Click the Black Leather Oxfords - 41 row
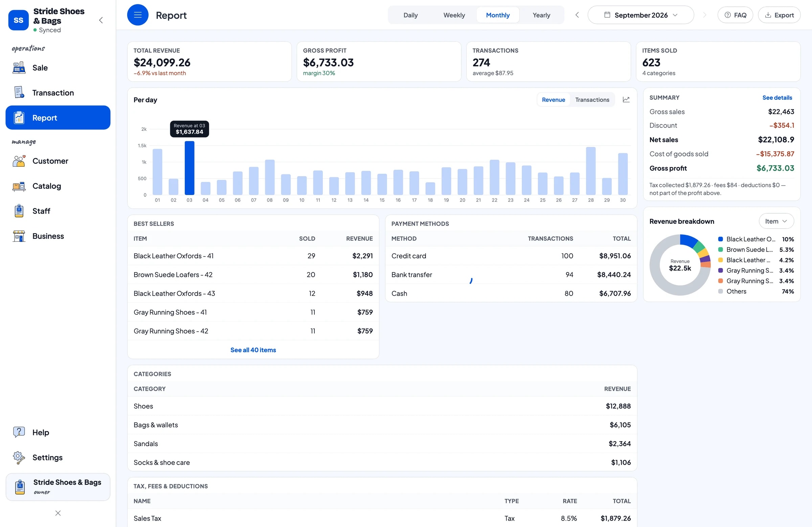 253,256
